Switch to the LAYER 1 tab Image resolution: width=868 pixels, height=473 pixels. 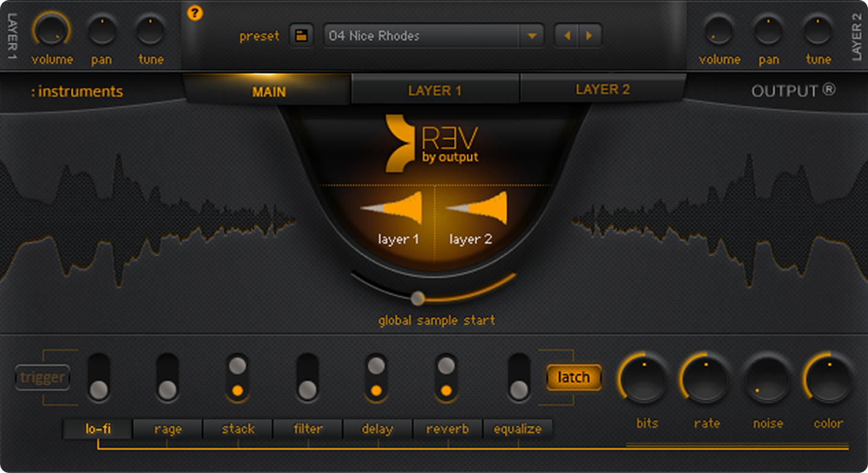click(x=435, y=90)
